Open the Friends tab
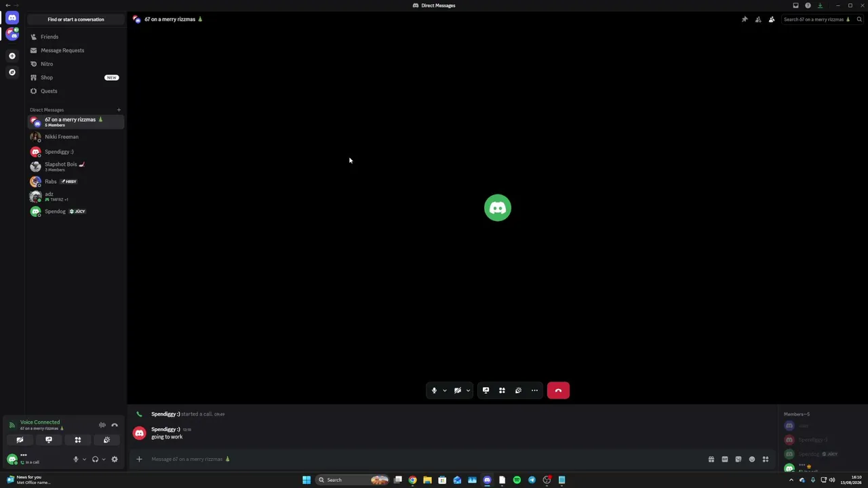This screenshot has height=488, width=868. pos(75,37)
